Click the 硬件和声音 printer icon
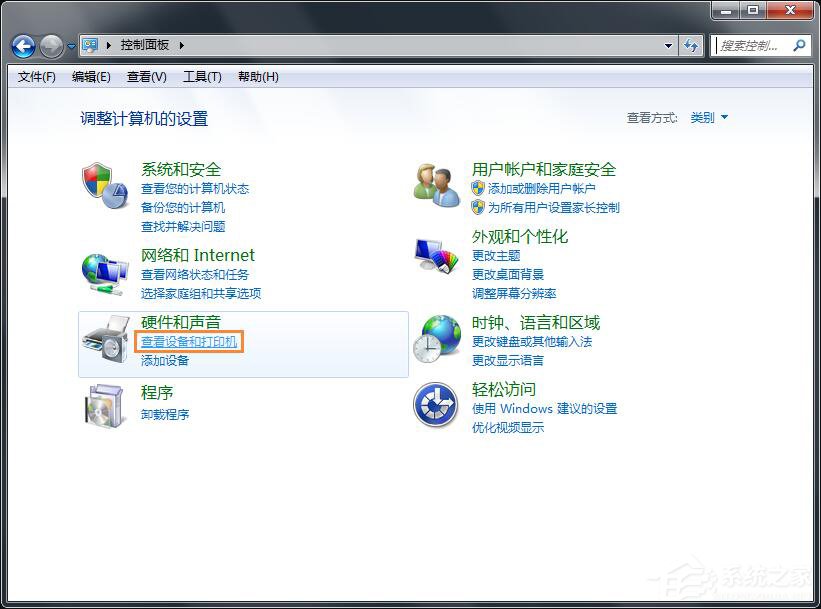 pos(105,340)
